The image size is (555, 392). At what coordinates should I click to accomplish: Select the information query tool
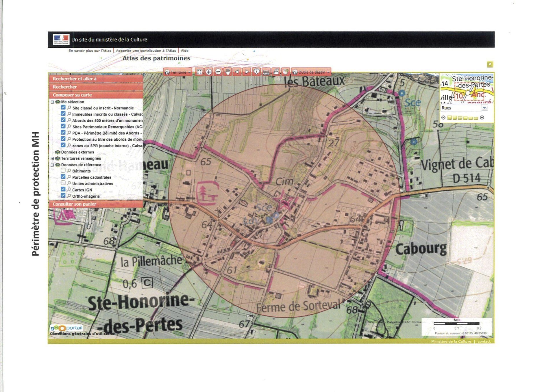coord(256,72)
